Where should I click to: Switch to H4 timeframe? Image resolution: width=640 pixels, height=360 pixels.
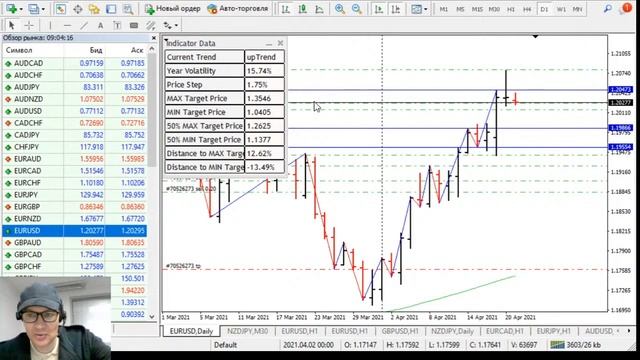[x=527, y=9]
